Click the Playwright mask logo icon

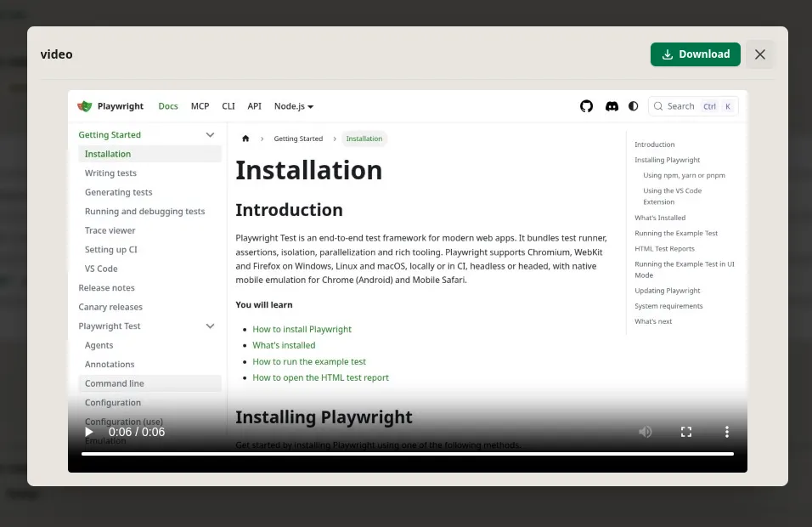(84, 106)
